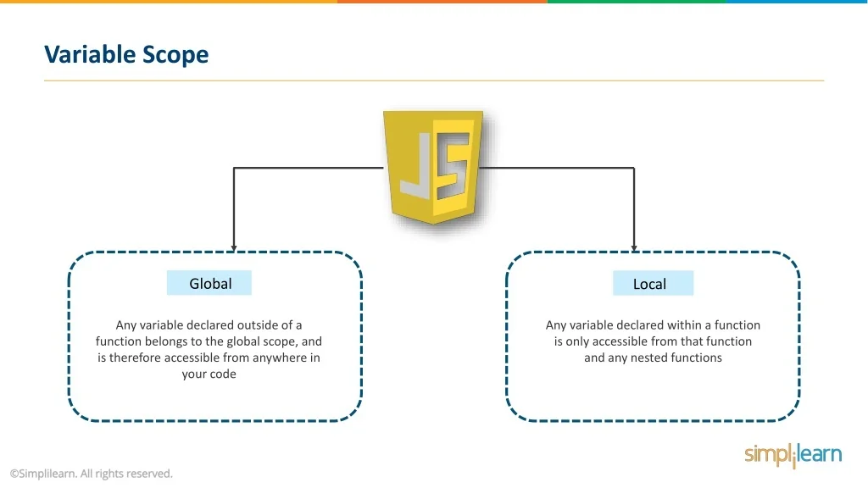Click the arrowhead pointing to Local box

(x=634, y=247)
